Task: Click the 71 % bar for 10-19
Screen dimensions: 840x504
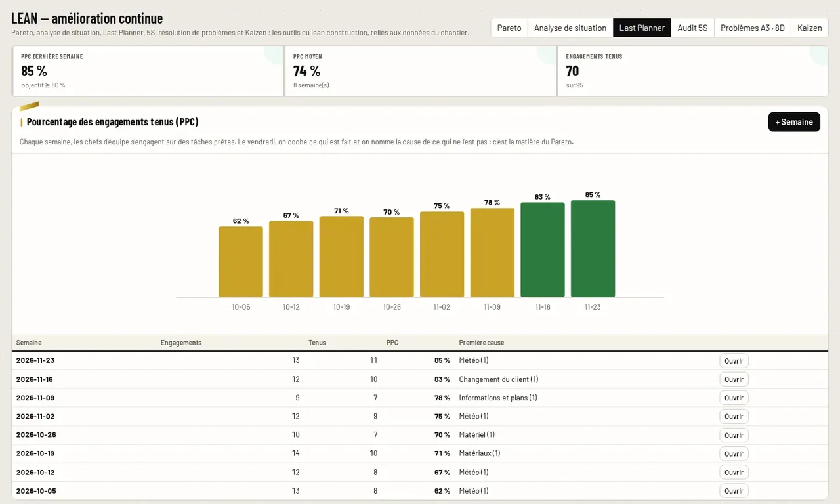Action: 341,257
